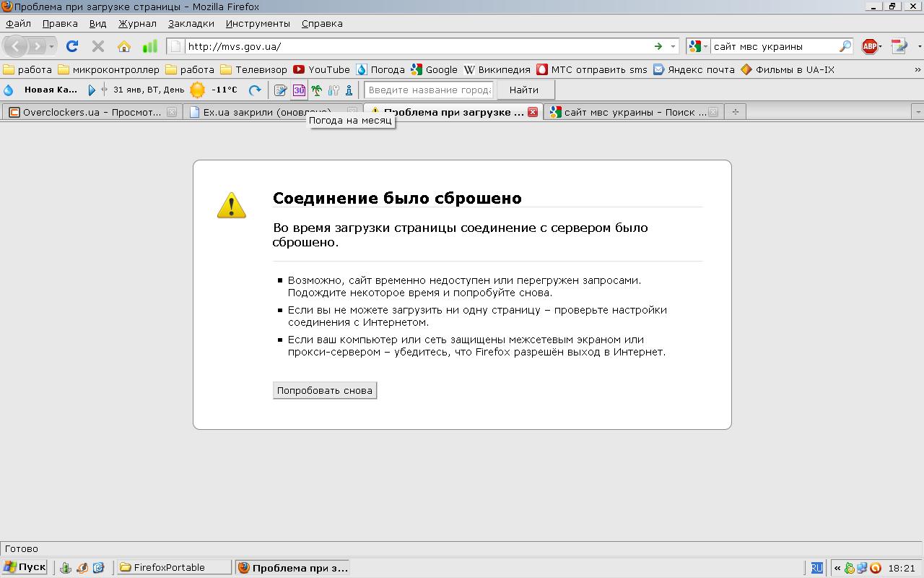Screen dimensions: 924x578
Task: Click the Попробовать снова button
Action: click(325, 390)
